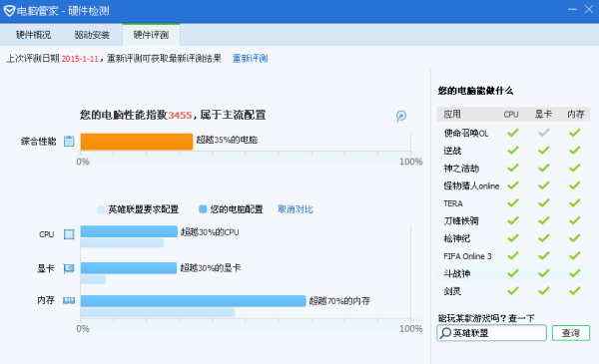Click the share icon beside performance index
Image resolution: width=599 pixels, height=364 pixels.
400,116
